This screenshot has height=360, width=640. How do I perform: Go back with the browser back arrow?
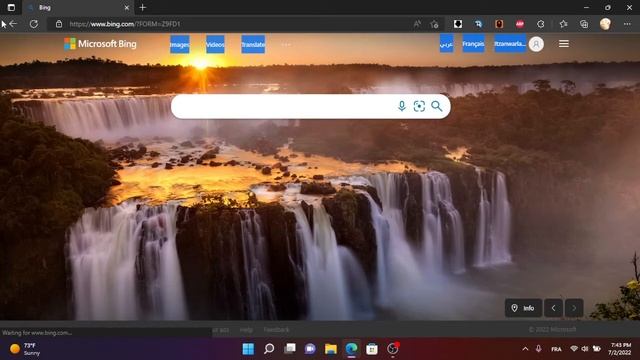[13, 24]
